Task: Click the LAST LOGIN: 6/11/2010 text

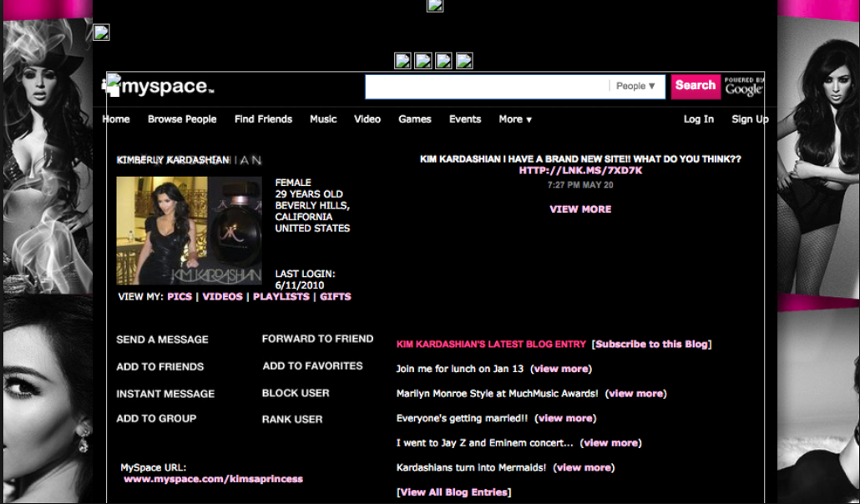Action: click(x=305, y=280)
